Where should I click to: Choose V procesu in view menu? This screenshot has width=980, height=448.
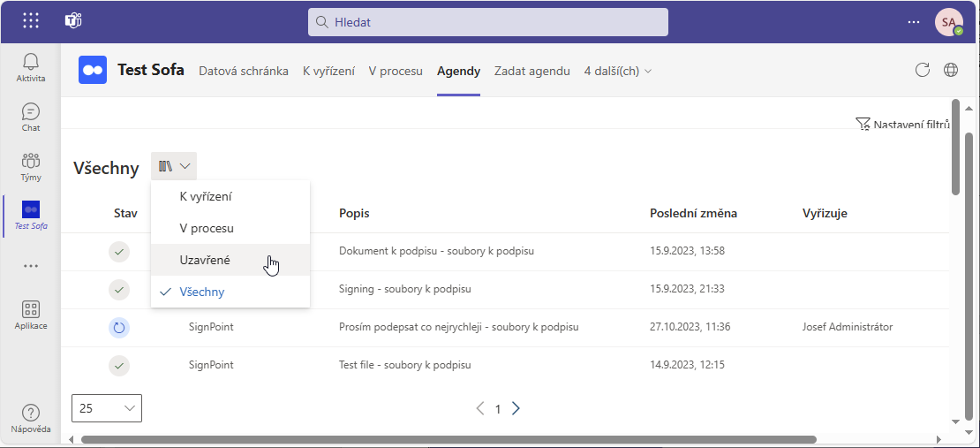[x=230, y=228]
